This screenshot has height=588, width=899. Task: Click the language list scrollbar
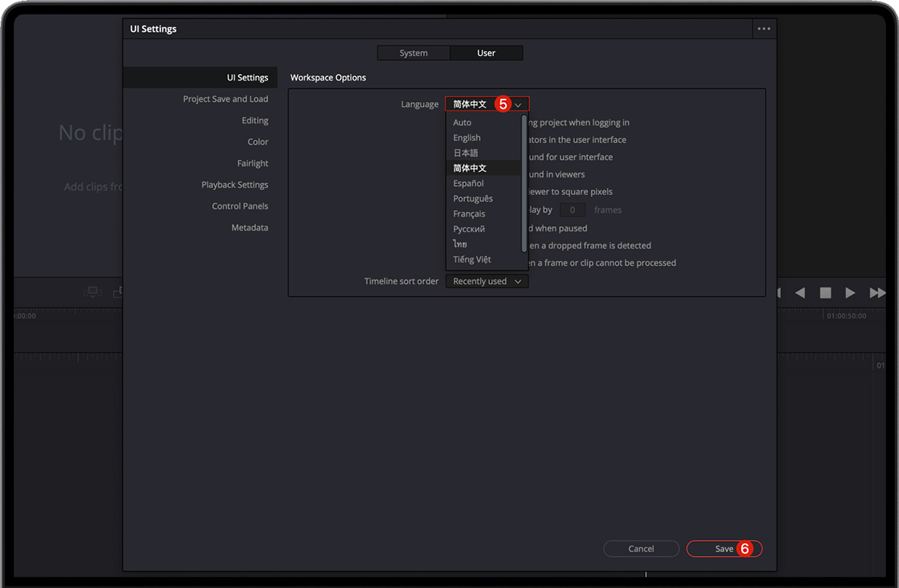click(x=524, y=183)
